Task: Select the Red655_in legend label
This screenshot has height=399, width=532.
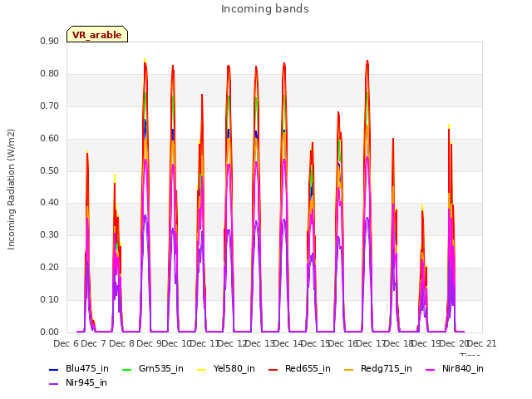Action: coord(308,369)
